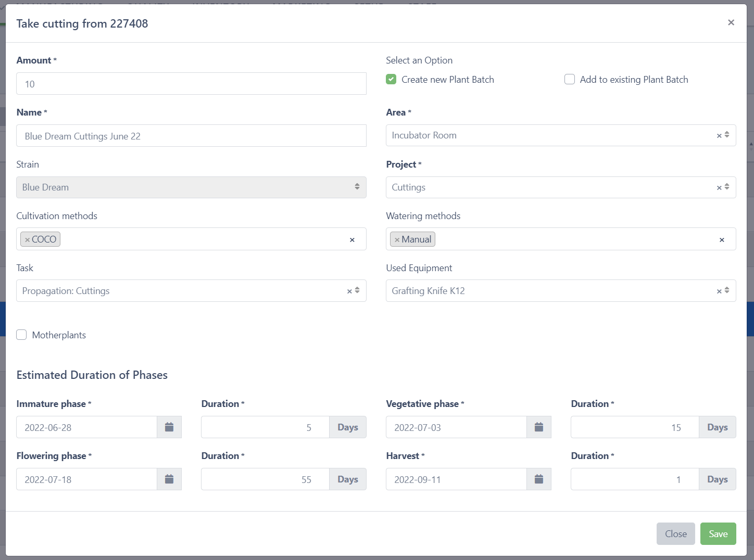Screen dimensions: 754x560
Task: Click the Save button
Action: point(718,533)
